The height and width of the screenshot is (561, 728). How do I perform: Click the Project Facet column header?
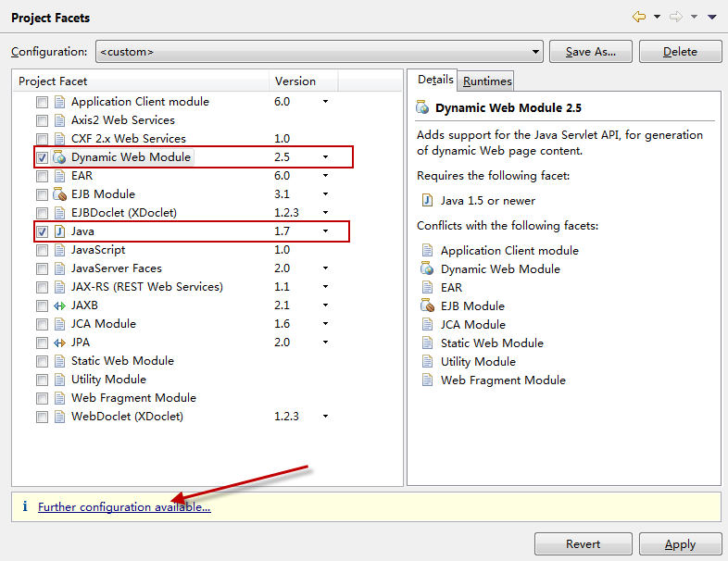141,81
